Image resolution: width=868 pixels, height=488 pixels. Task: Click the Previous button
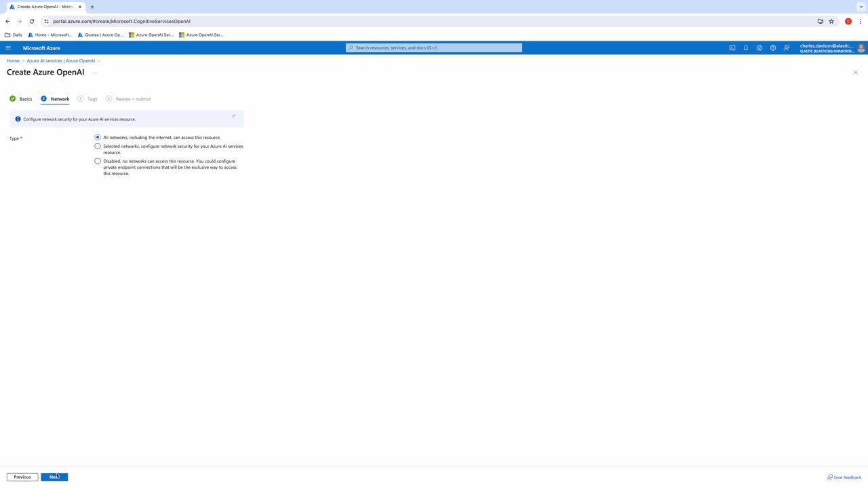[x=22, y=477]
